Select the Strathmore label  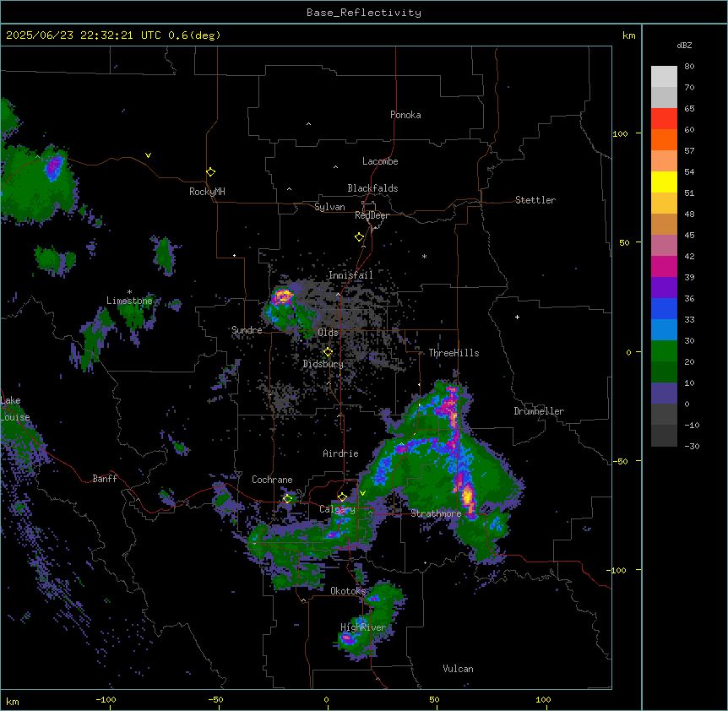436,513
